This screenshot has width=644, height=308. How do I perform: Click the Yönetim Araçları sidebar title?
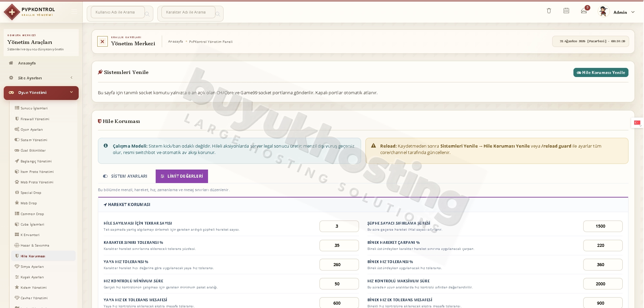(x=30, y=42)
